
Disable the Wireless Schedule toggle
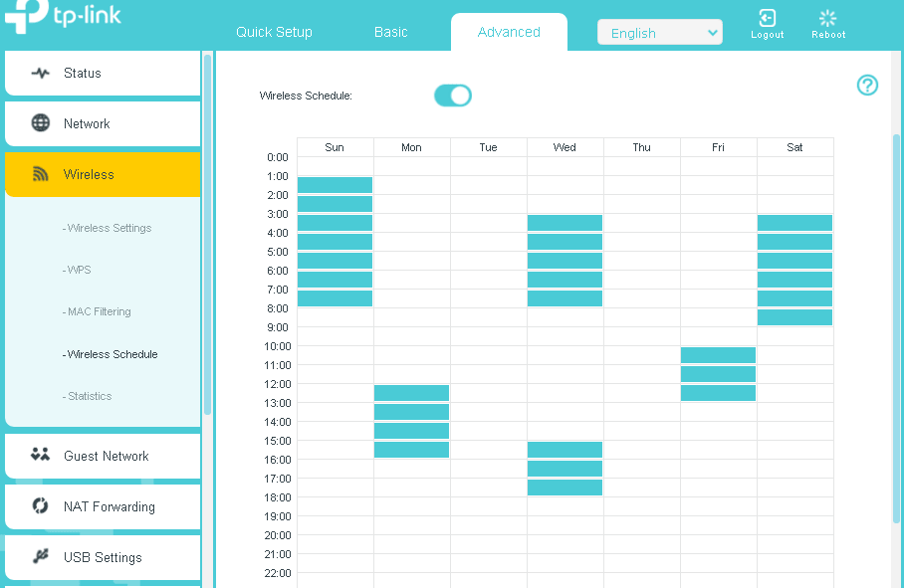pos(453,96)
